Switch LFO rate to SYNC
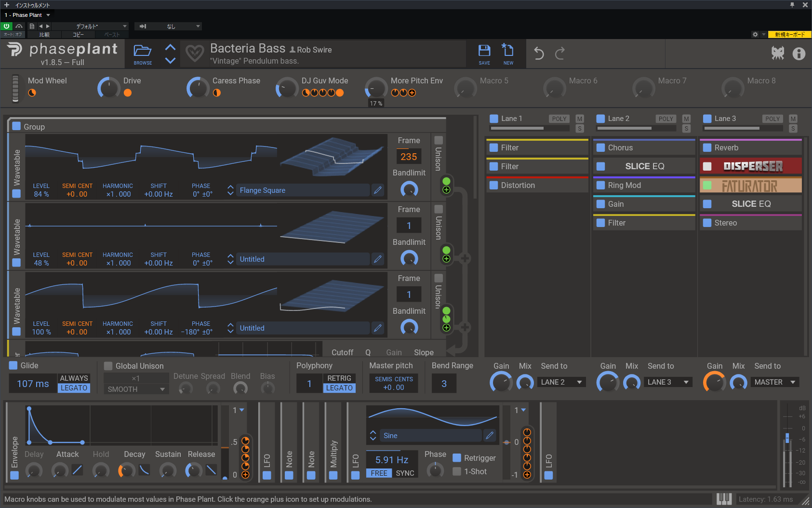 (x=405, y=473)
